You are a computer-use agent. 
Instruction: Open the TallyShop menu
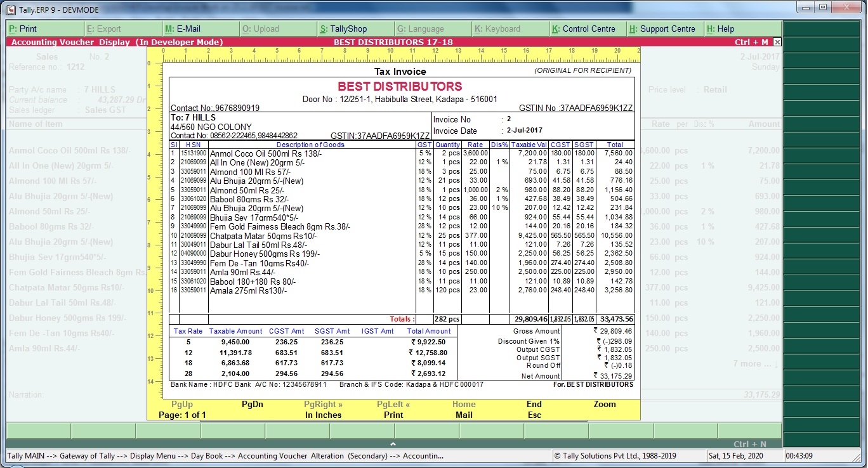point(355,29)
